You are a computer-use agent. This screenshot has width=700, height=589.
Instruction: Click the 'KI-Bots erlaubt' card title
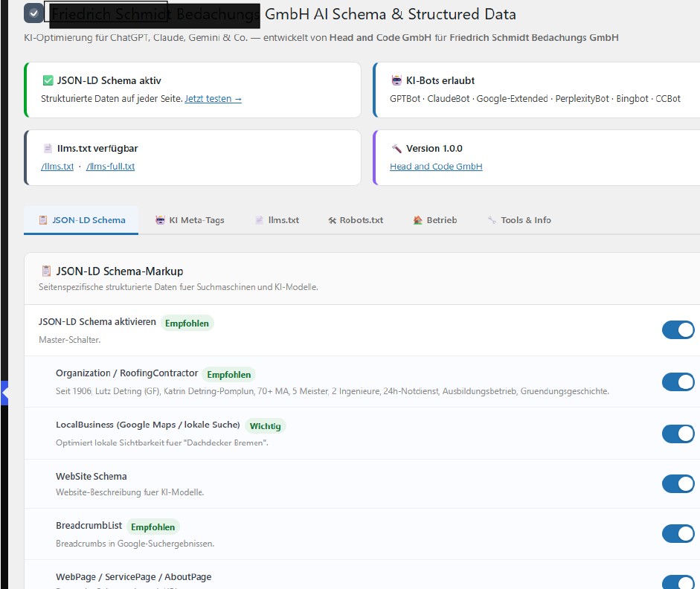coord(440,80)
